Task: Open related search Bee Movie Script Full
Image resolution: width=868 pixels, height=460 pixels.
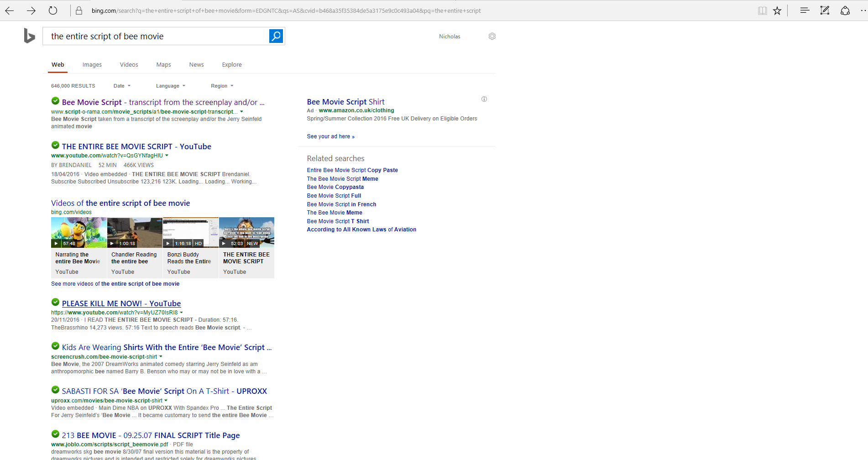Action: (x=334, y=196)
